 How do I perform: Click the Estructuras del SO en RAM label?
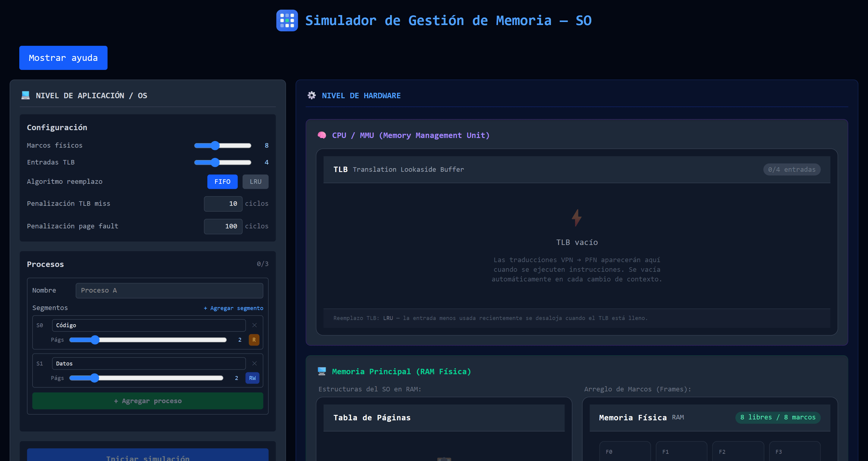tap(370, 389)
